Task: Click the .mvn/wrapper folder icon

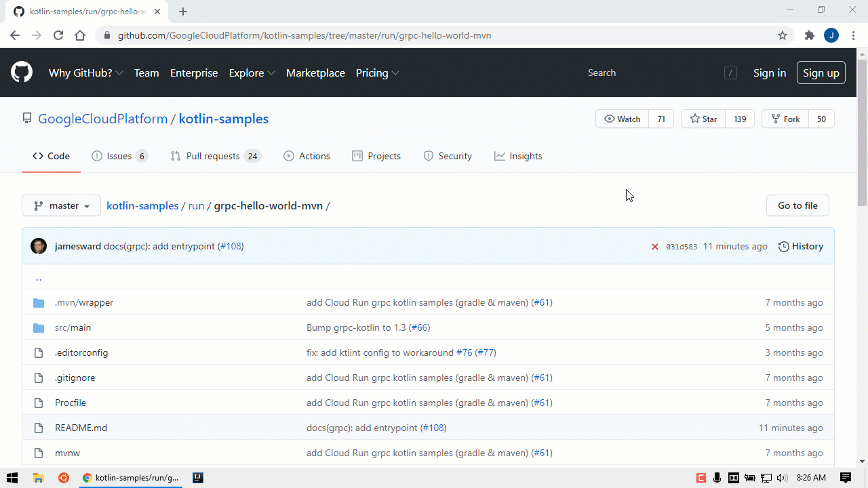Action: pyautogui.click(x=39, y=303)
